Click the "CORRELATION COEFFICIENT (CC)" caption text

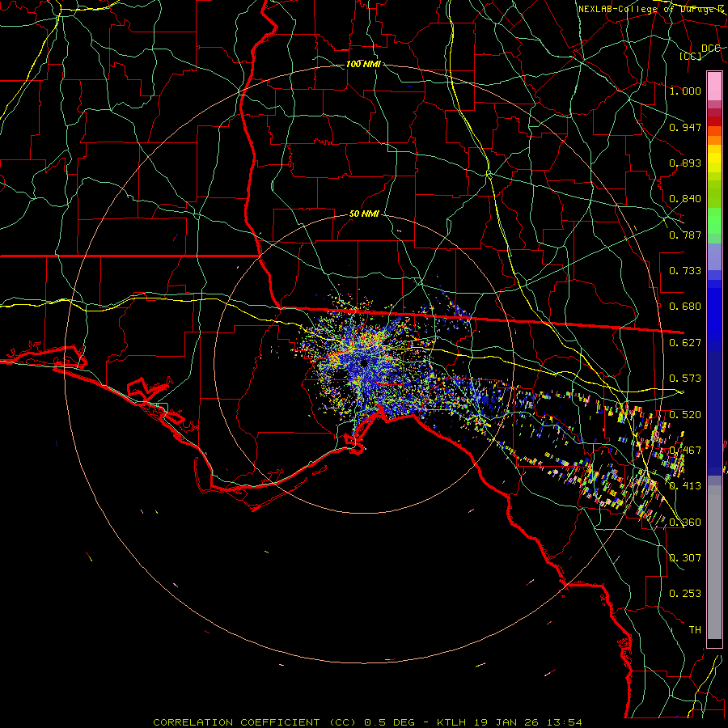255,722
